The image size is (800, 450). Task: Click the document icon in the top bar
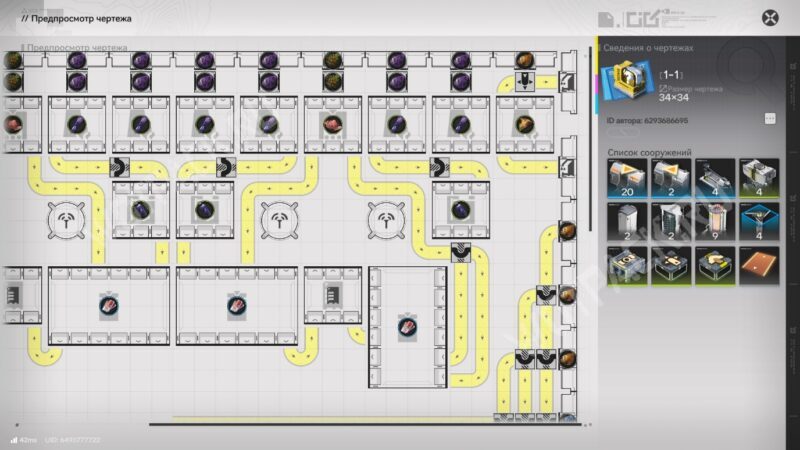click(605, 19)
